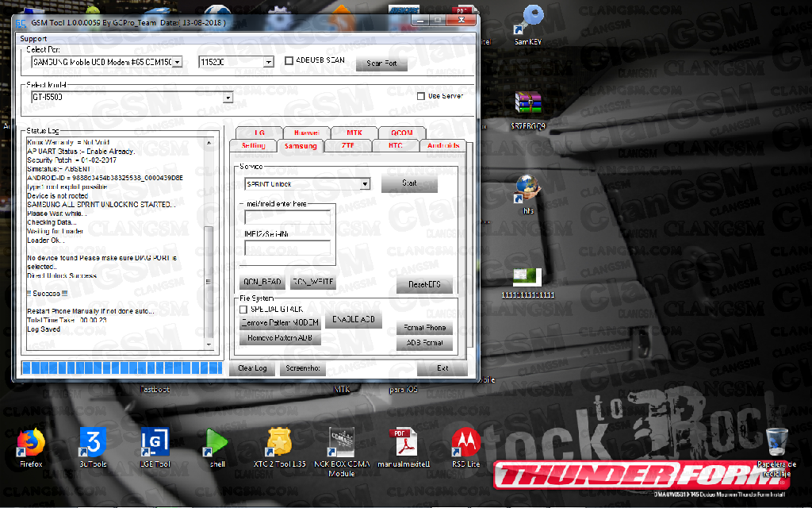Open the Androids tab
Viewport: 812px width, 508px height.
pyautogui.click(x=443, y=146)
